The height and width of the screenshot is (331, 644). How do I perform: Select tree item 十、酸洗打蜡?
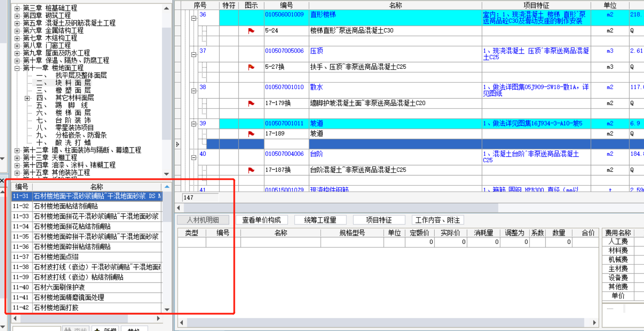click(63, 143)
